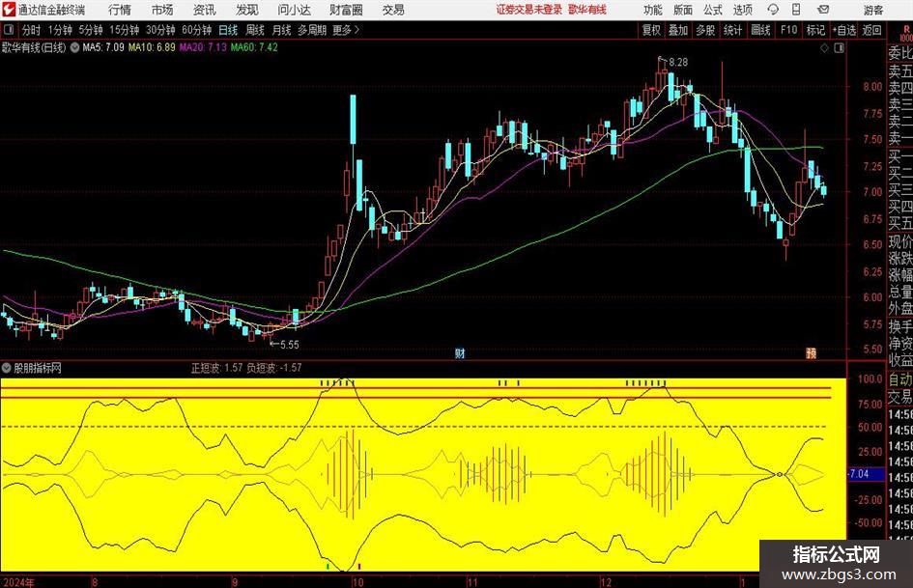
Task: Switch to 15分钟 period
Action: pos(125,30)
